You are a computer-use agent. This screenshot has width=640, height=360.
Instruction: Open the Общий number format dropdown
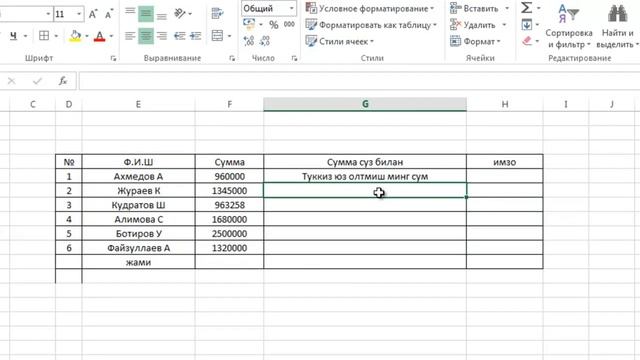pos(291,8)
